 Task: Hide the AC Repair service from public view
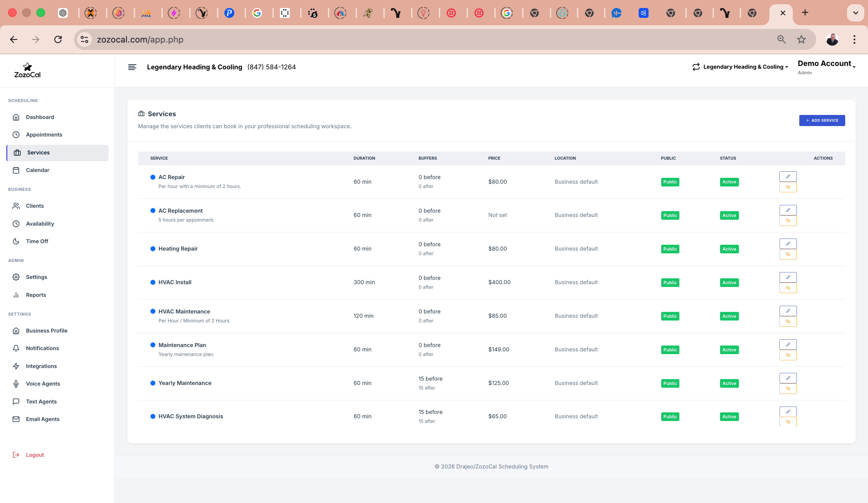(x=788, y=187)
